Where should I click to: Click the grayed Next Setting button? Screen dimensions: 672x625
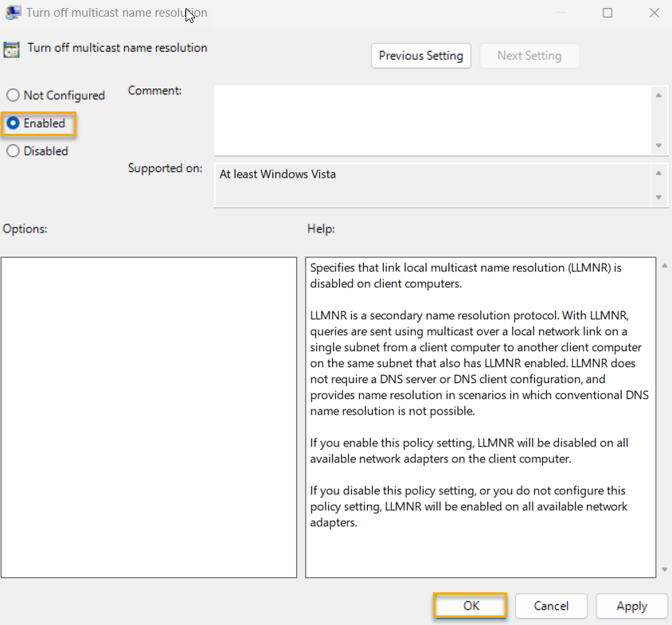pyautogui.click(x=529, y=56)
